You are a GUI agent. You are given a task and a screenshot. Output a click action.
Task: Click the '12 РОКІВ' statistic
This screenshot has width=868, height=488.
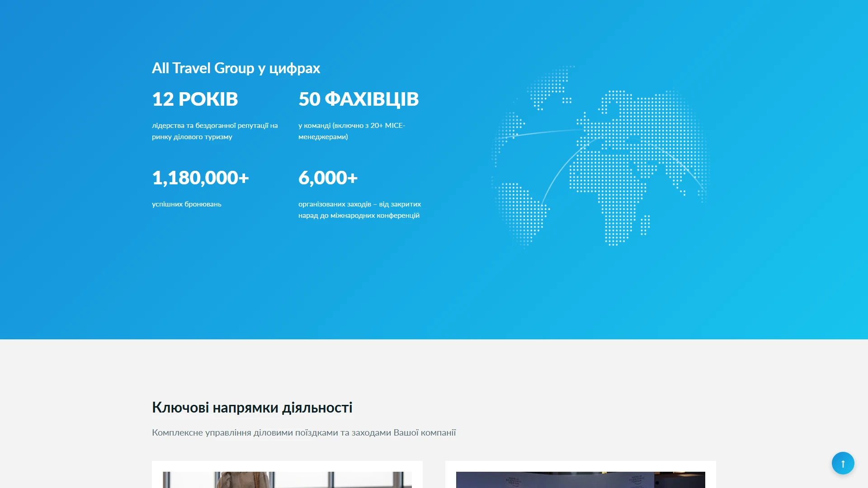(195, 99)
